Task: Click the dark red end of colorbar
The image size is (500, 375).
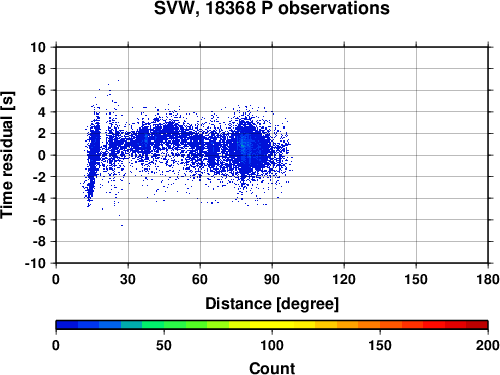Action: 477,325
